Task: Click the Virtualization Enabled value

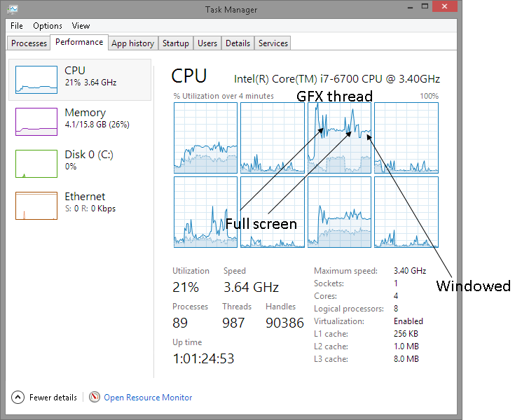Action: tap(408, 321)
